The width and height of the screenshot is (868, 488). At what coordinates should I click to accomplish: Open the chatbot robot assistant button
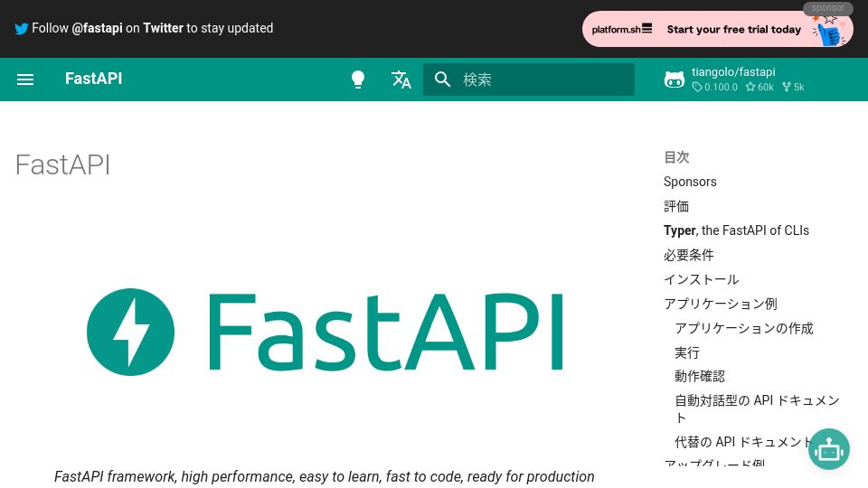click(x=829, y=449)
